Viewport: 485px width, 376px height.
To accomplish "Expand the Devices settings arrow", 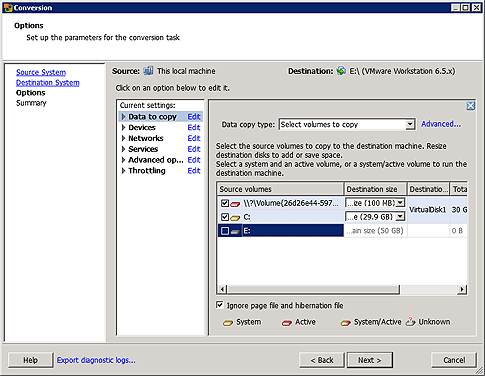I will click(x=123, y=128).
